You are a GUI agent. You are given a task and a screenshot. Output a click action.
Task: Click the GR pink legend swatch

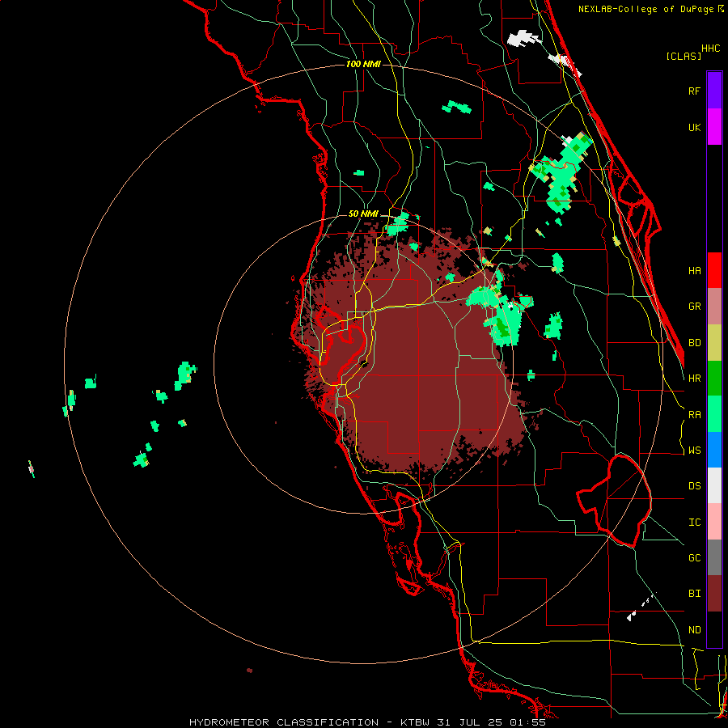point(714,307)
